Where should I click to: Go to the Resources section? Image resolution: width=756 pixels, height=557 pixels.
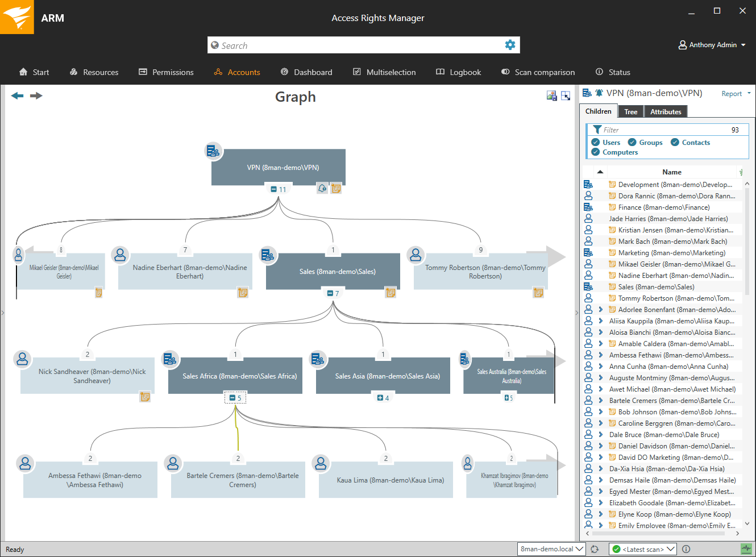94,72
